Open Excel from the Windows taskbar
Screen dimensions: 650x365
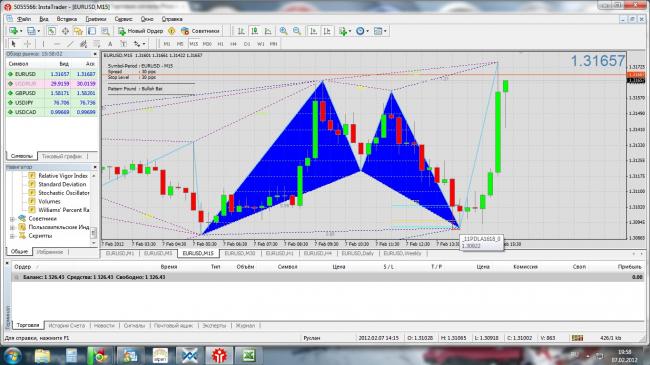tap(249, 355)
